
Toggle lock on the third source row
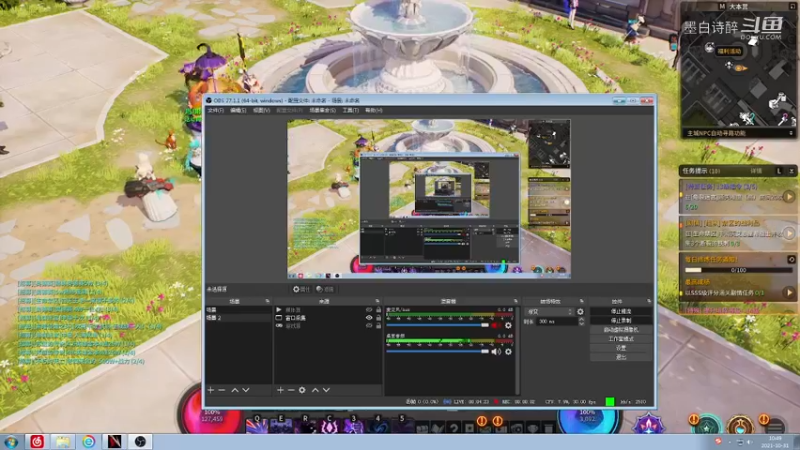(x=378, y=326)
